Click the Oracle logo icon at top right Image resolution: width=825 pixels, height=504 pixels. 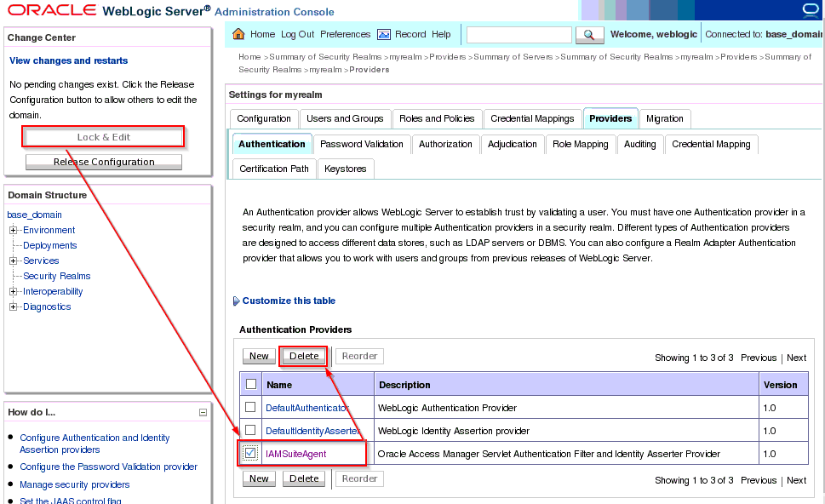point(810,10)
